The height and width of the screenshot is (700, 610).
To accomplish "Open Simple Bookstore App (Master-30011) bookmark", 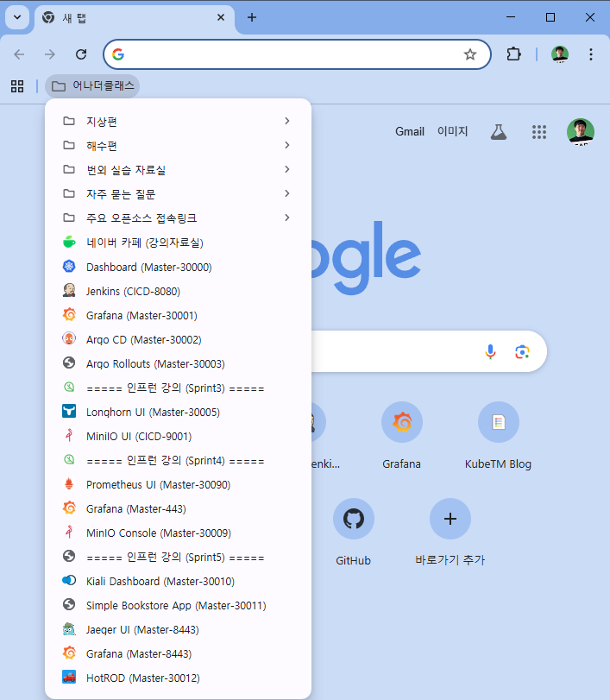I will 178,605.
